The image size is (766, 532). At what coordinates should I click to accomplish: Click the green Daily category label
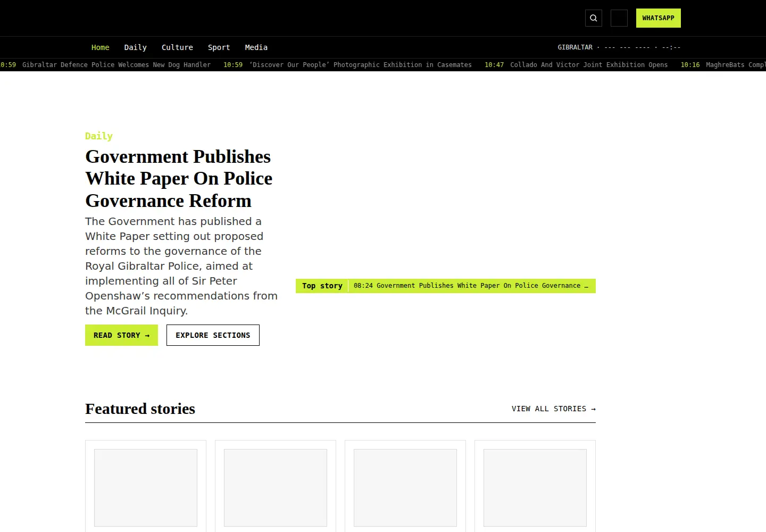(x=99, y=136)
